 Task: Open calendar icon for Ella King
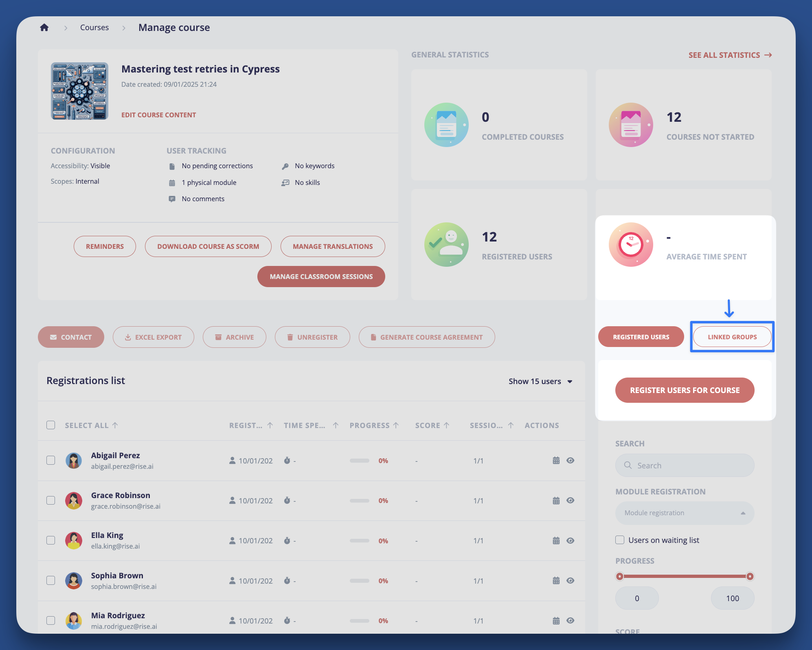[x=556, y=540]
